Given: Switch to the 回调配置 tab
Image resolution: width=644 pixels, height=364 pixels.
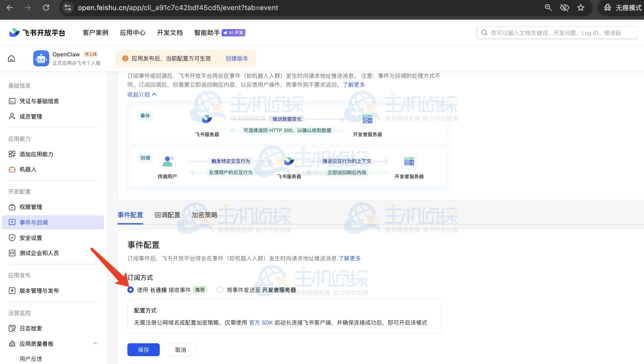Looking at the screenshot, I should pyautogui.click(x=167, y=215).
